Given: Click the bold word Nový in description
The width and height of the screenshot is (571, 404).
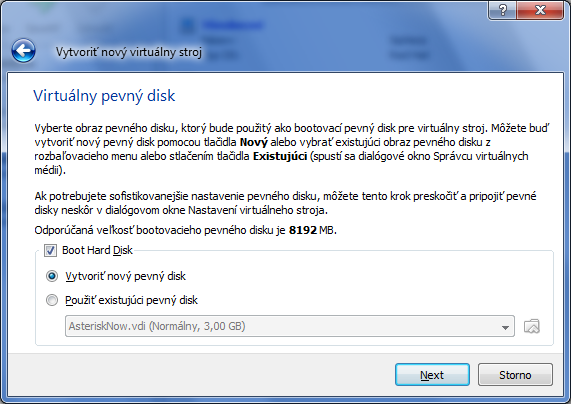Looking at the screenshot, I should click(x=254, y=142).
